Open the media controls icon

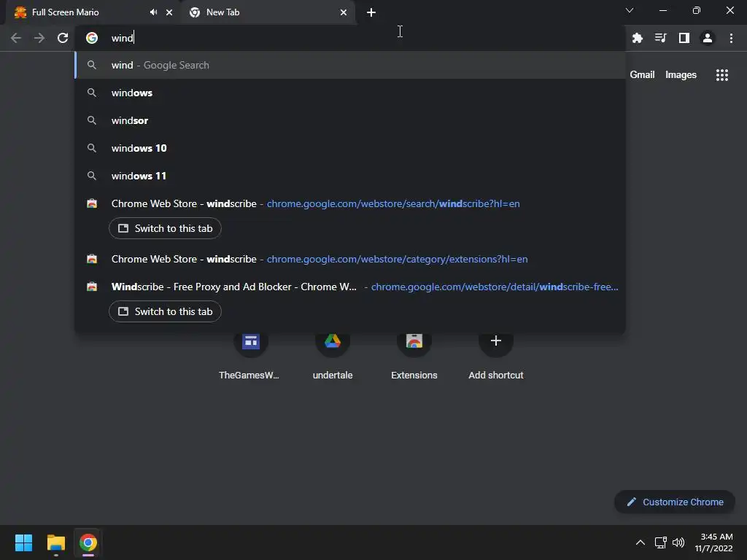(661, 38)
